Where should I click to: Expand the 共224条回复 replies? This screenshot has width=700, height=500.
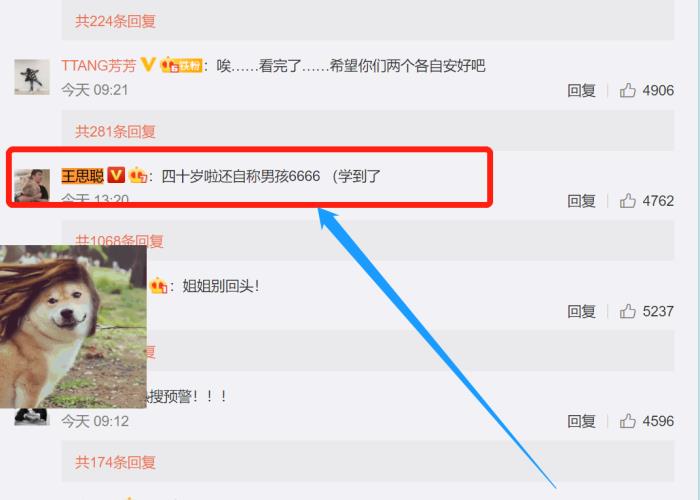click(x=115, y=21)
